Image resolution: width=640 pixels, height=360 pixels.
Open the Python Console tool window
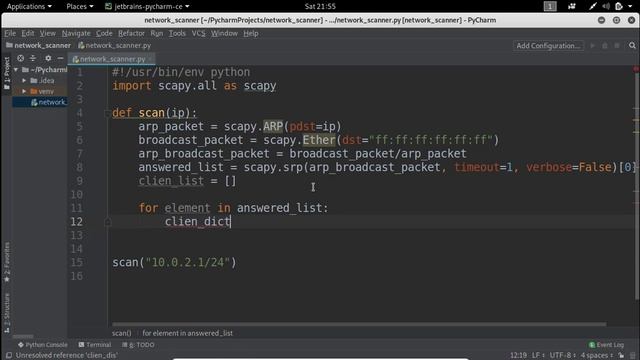point(42,345)
